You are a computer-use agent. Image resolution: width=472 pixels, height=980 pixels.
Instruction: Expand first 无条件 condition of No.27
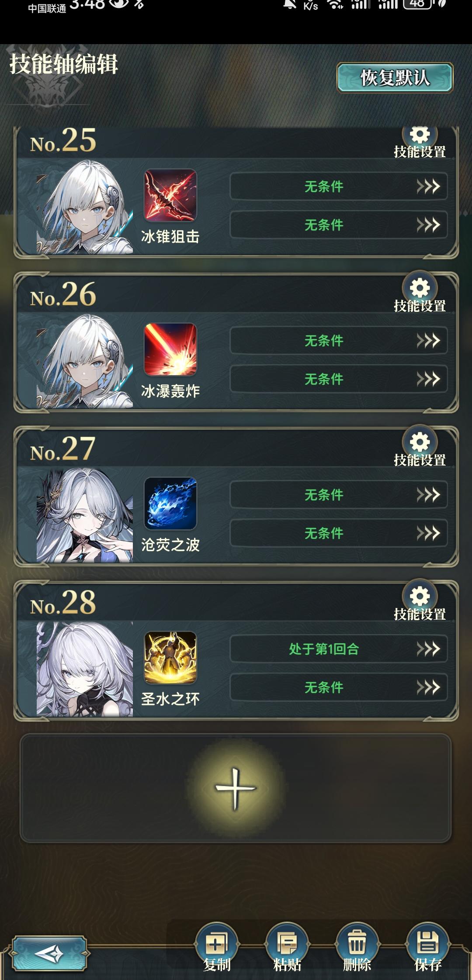339,495
